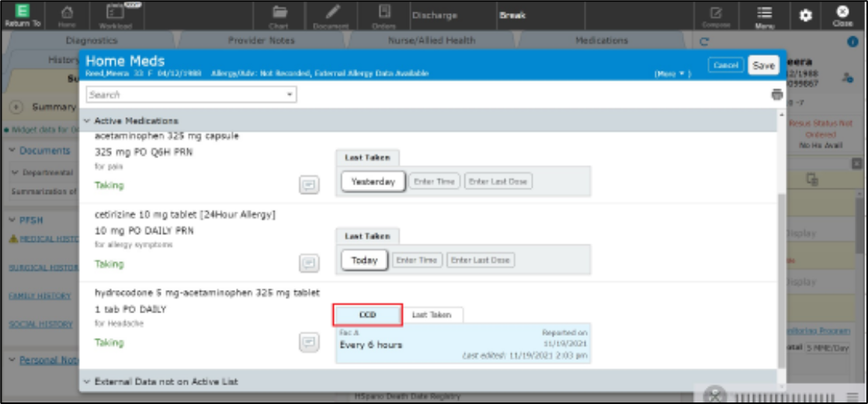Image resolution: width=868 pixels, height=404 pixels.
Task: Open the Chart folder icon
Action: [279, 14]
